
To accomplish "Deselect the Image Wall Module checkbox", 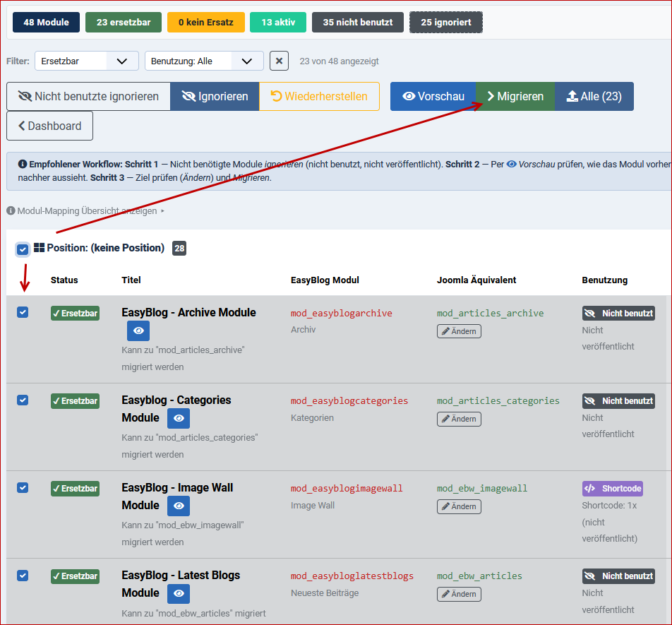I will (22, 487).
